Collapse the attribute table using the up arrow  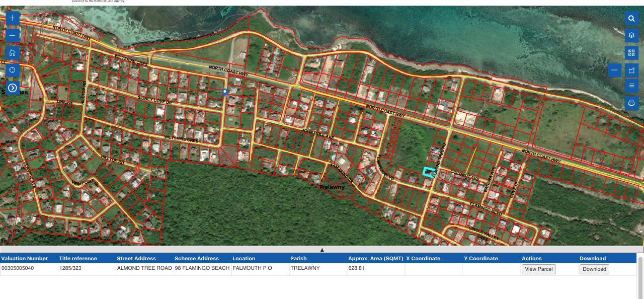point(321,249)
